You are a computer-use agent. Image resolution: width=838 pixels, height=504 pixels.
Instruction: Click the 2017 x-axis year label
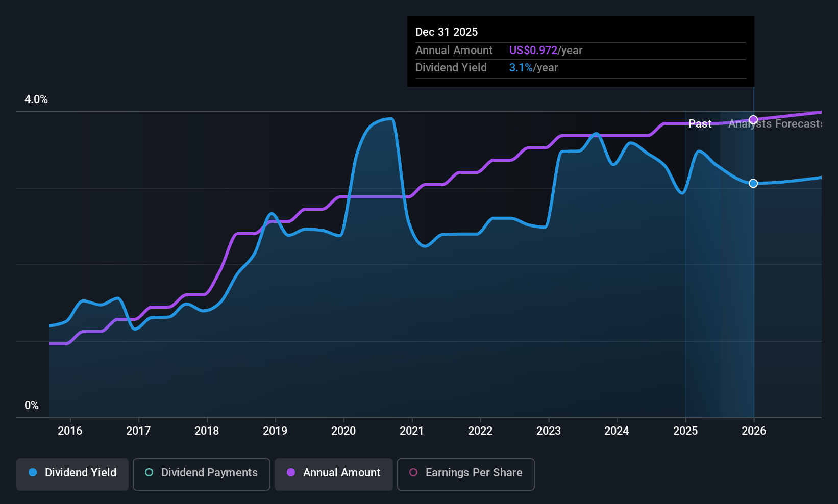[x=138, y=431]
